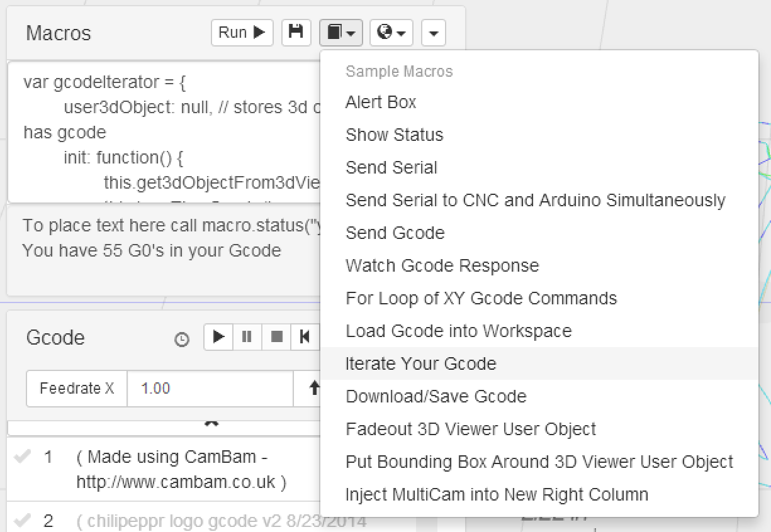771x532 pixels.
Task: Toggle the checkmark on Gcode line 1
Action: click(22, 457)
